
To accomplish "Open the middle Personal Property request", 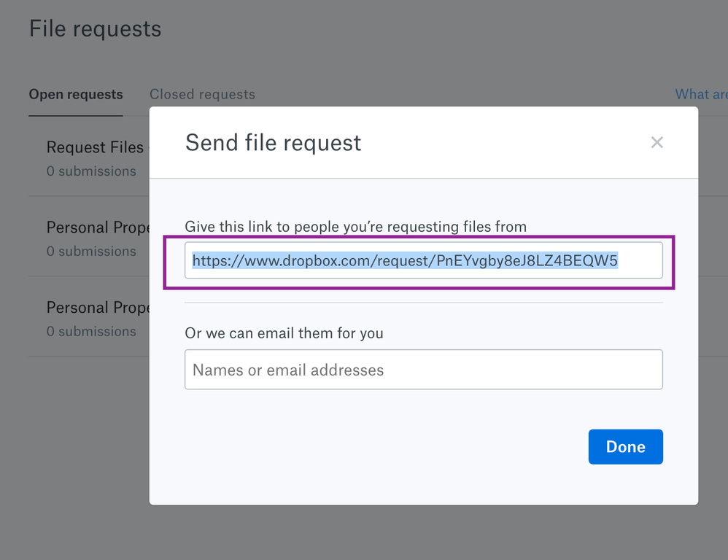I will pos(97,227).
